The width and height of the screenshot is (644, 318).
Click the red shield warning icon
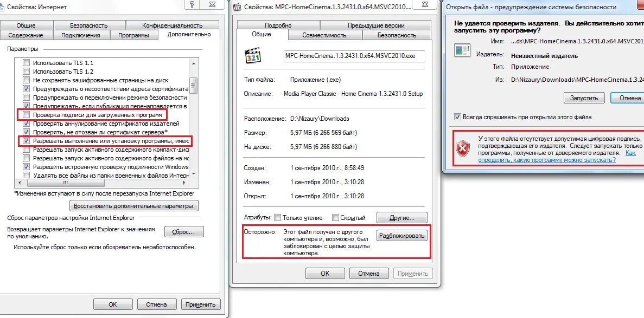coord(463,150)
